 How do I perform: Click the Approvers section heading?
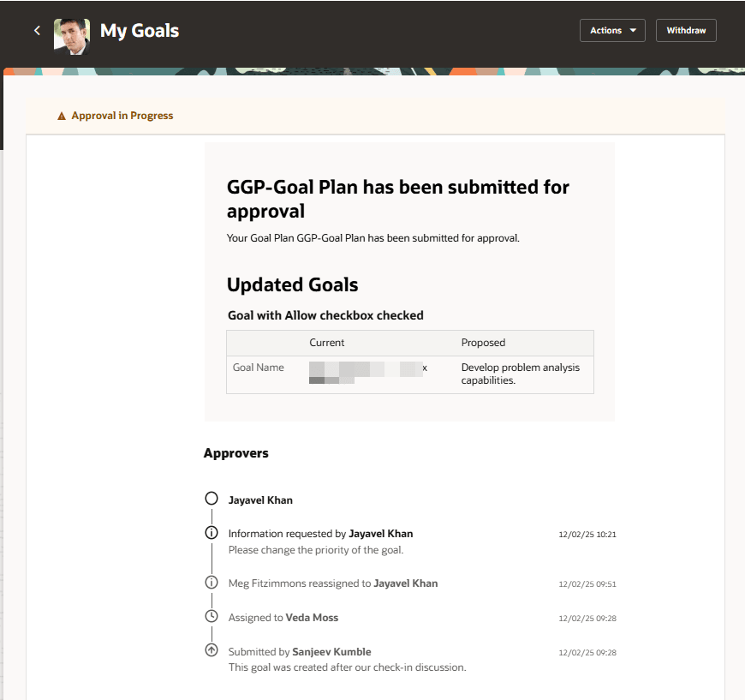pyautogui.click(x=235, y=453)
